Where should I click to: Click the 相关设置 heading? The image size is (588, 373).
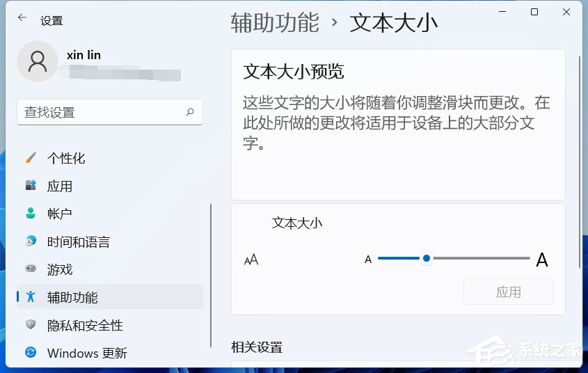(257, 347)
